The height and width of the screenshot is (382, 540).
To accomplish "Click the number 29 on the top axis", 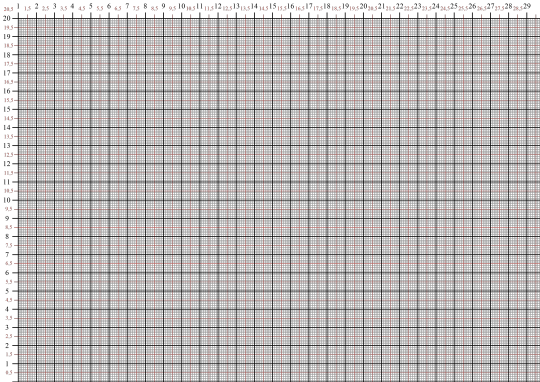I will pos(527,6).
